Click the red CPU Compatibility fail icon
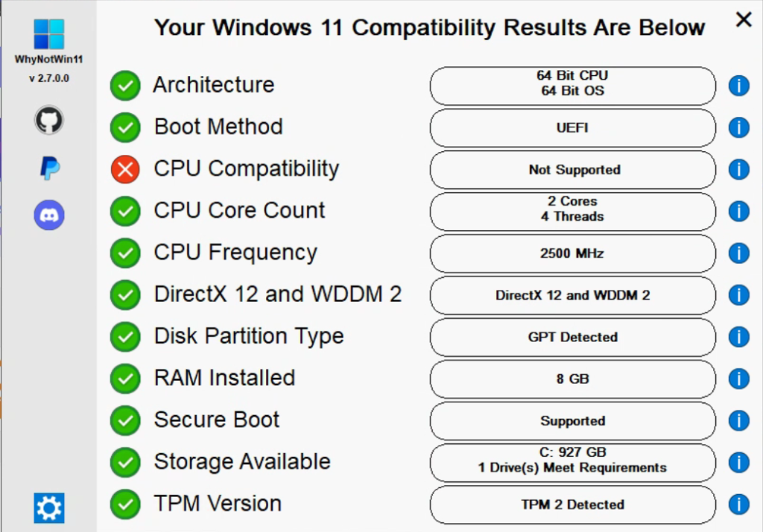Screen dimensions: 763x532 coord(125,170)
